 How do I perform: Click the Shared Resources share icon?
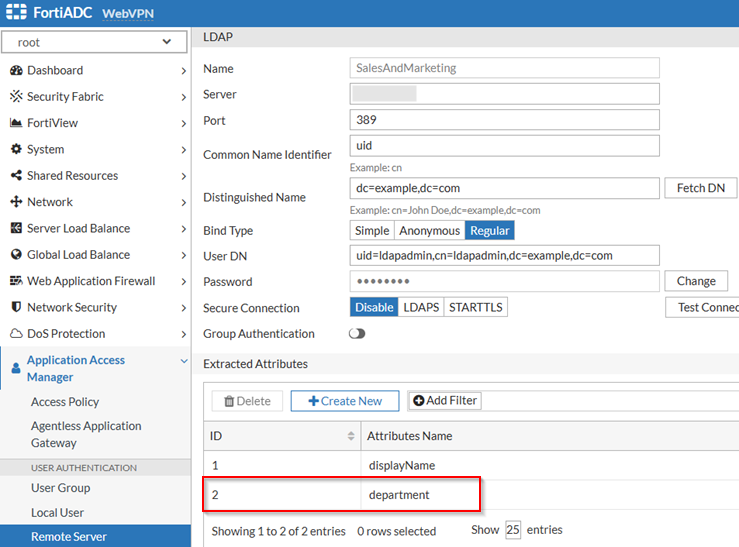(x=16, y=176)
